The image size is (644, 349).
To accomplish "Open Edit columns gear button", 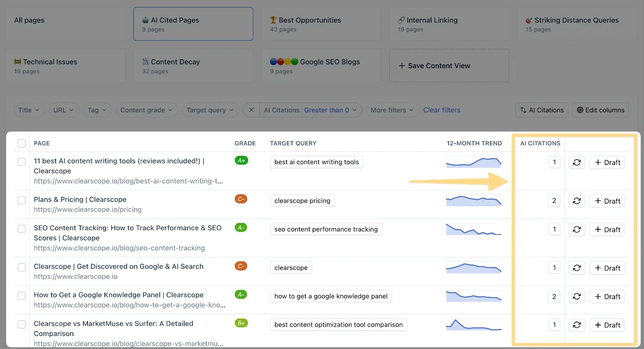I will (601, 110).
